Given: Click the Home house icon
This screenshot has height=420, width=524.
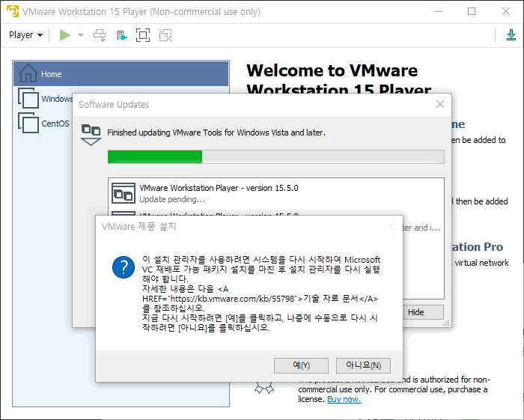Looking at the screenshot, I should [28, 73].
